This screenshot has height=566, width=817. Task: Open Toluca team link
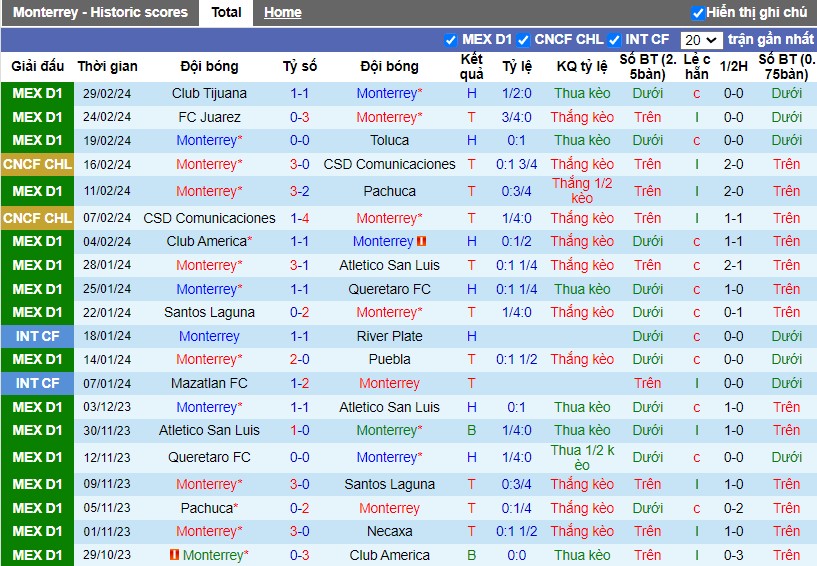[x=389, y=140]
